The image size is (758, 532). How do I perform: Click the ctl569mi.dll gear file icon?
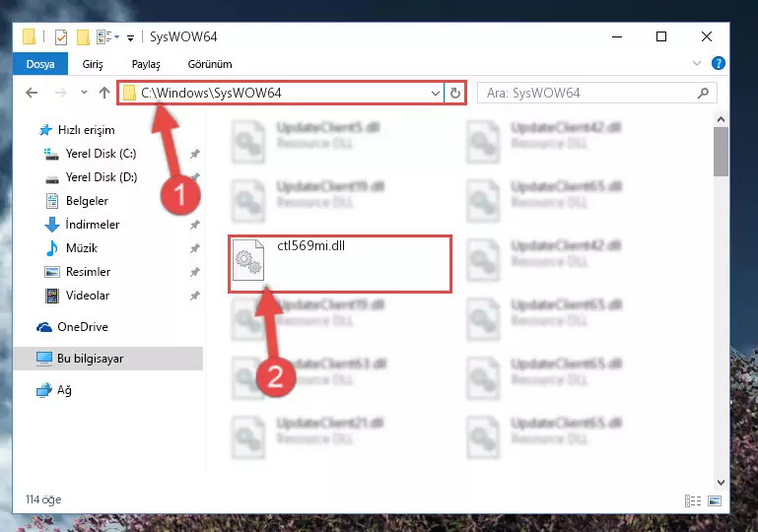click(x=248, y=261)
